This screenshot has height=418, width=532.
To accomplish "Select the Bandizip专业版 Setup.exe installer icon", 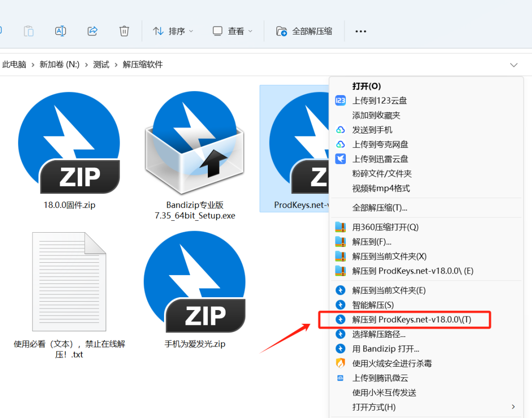I will pyautogui.click(x=195, y=142).
